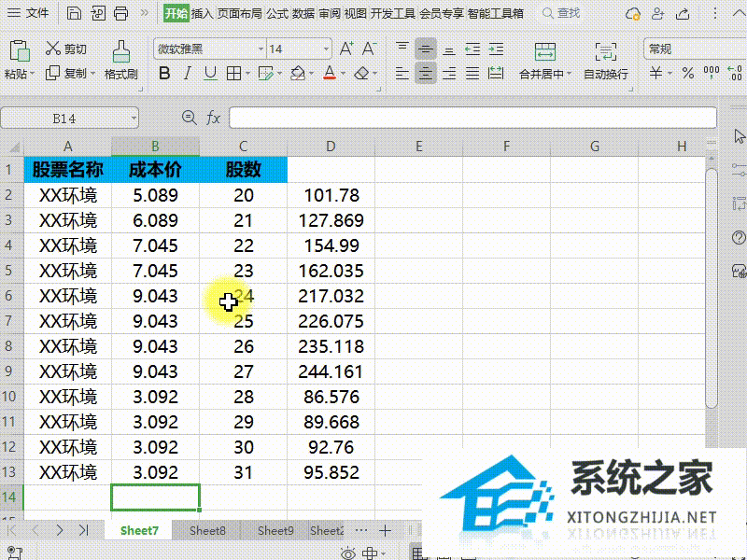The image size is (747, 560).
Task: Click the percent style (%) icon
Action: click(x=688, y=72)
